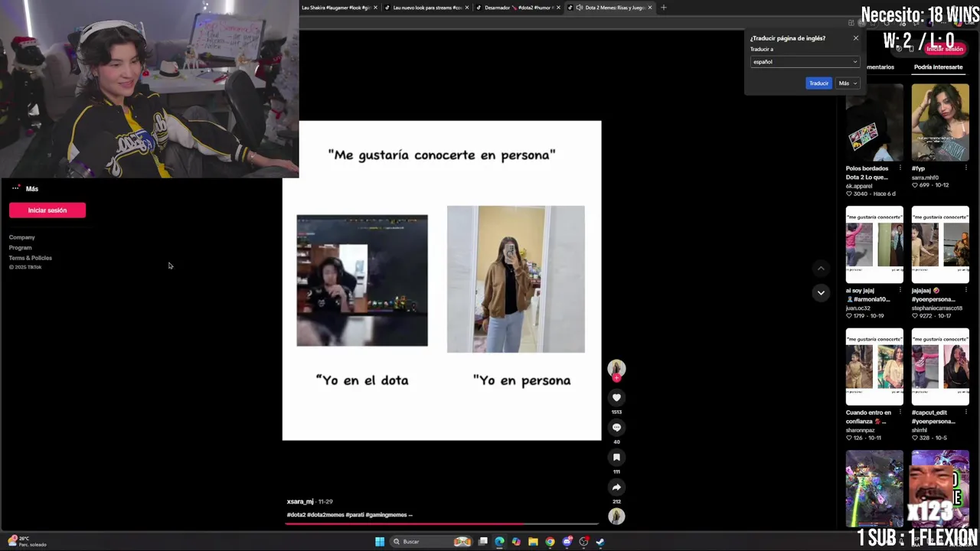This screenshot has height=551, width=980.
Task: Open #capcut_edit shirrhl video thumbnail
Action: pos(940,367)
